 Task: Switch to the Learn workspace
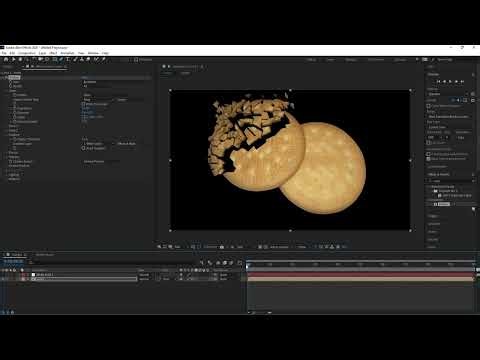[x=330, y=60]
